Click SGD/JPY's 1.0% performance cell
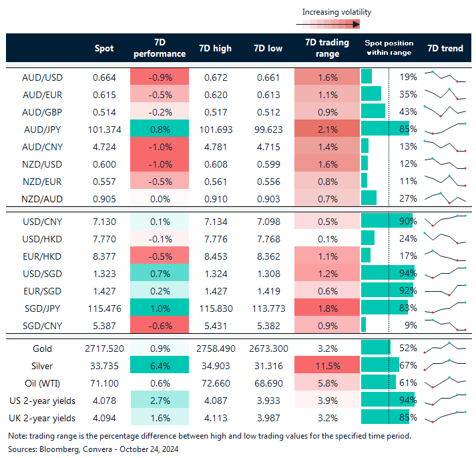476x458 pixels. coord(160,307)
